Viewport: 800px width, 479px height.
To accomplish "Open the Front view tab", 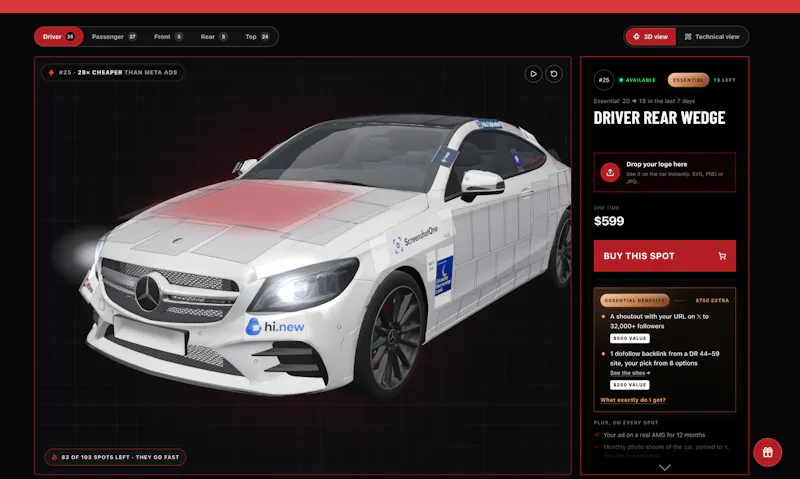I will pos(168,37).
